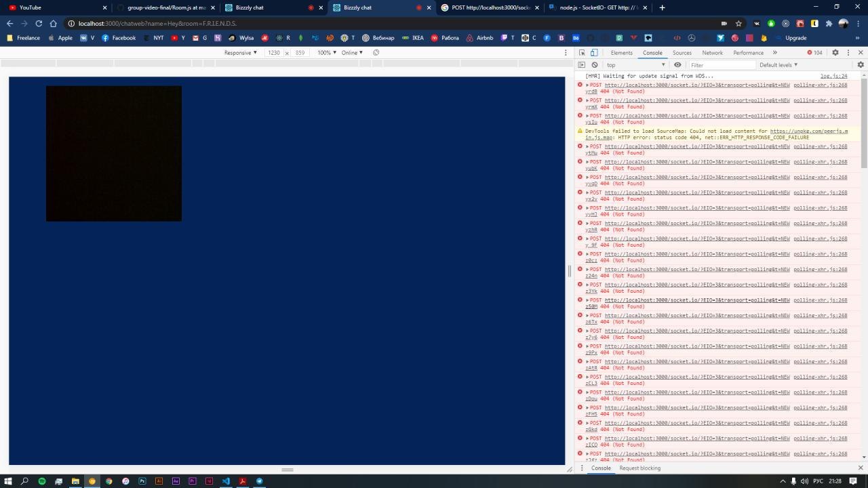Open the 100% zoom dropdown
Viewport: 868px width, 488px height.
327,52
